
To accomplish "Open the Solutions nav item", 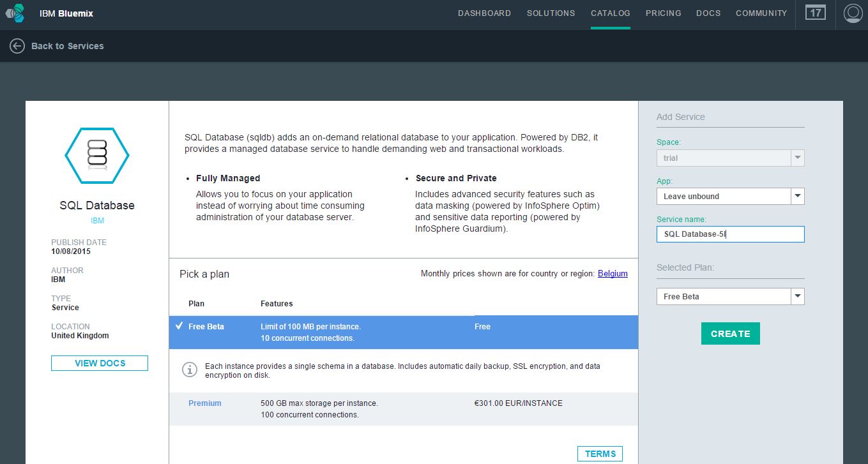I will pyautogui.click(x=551, y=13).
